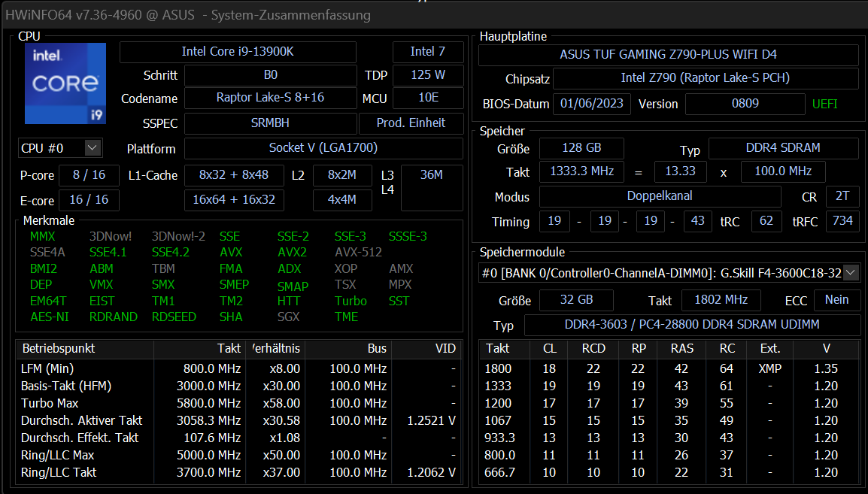Expand the memory module selection dropdown
Screen dimensions: 868x494
[851, 272]
